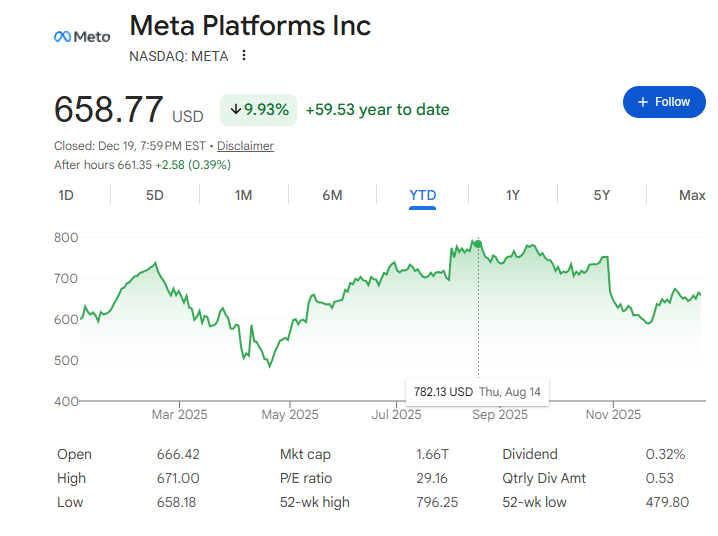Click the 52-wk high label
The image size is (718, 536).
315,502
